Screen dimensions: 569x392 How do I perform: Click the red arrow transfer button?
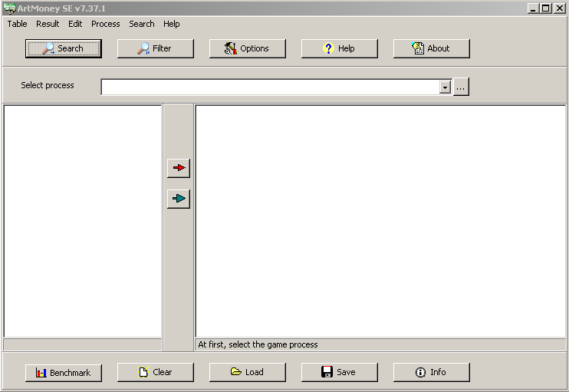(x=178, y=168)
